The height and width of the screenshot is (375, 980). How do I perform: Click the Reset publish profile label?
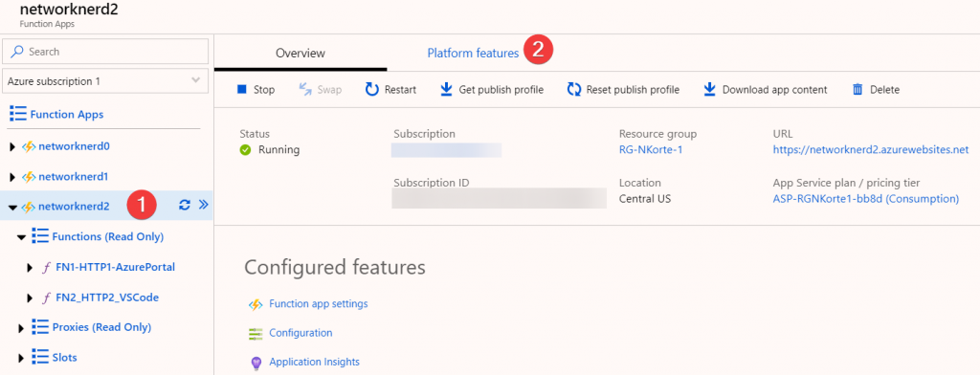click(633, 90)
